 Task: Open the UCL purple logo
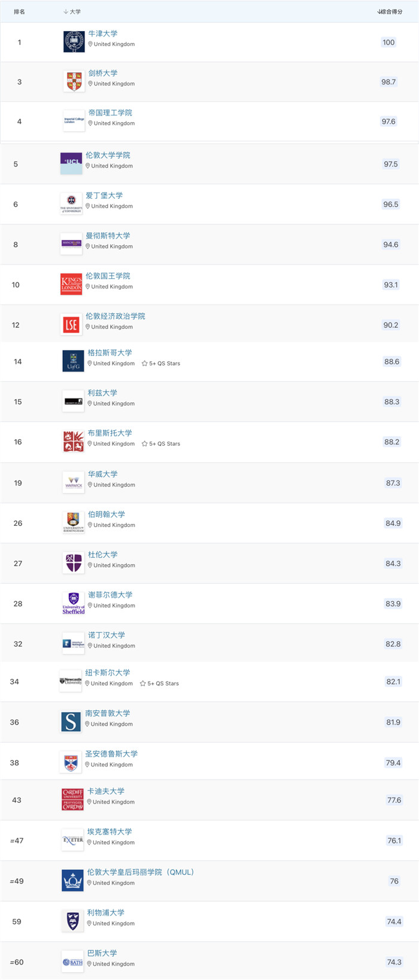[71, 163]
